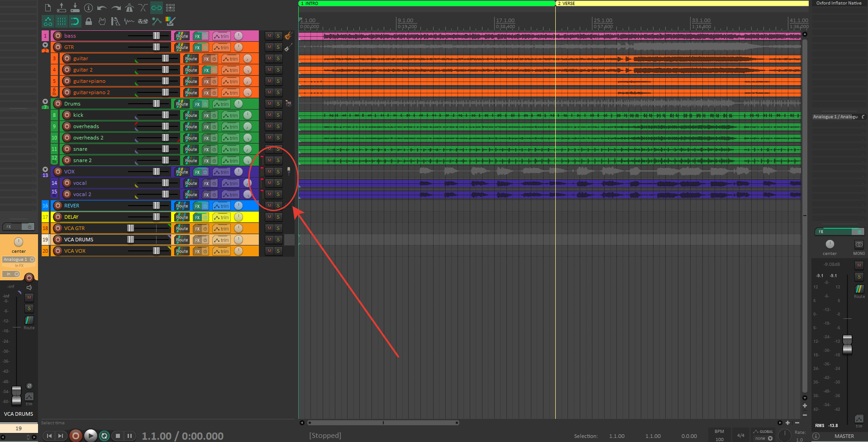The height and width of the screenshot is (442, 868).
Task: Open Route on VCA VOX track
Action: coord(182,251)
